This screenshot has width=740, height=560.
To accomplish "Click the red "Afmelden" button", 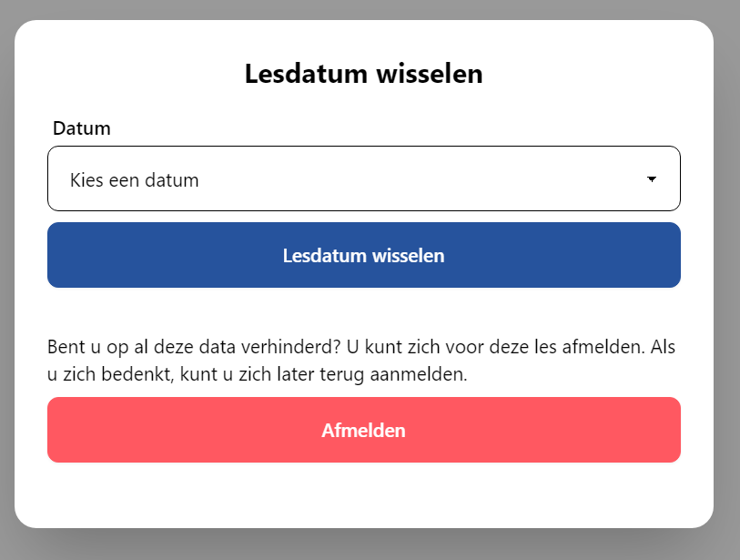I will (x=363, y=430).
